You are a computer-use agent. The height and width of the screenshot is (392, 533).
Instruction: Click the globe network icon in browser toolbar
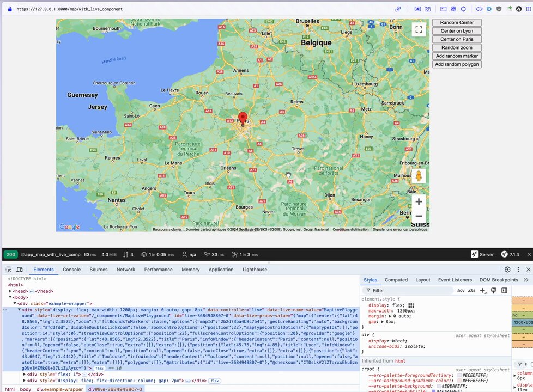click(x=453, y=9)
